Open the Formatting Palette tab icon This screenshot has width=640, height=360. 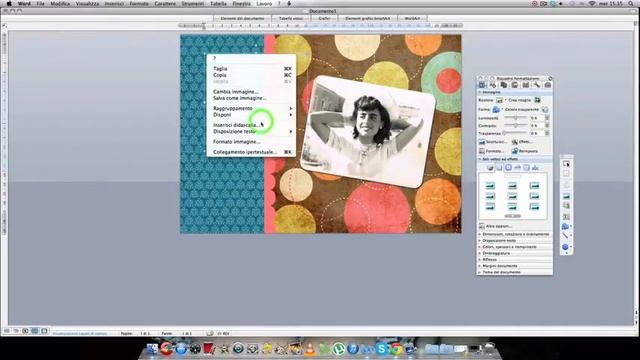tap(482, 85)
